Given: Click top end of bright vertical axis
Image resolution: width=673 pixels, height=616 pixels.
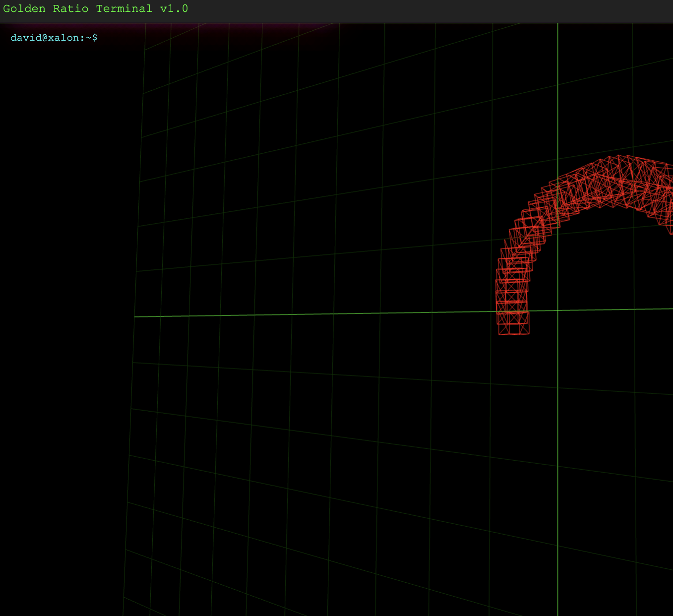Looking at the screenshot, I should pyautogui.click(x=557, y=26).
